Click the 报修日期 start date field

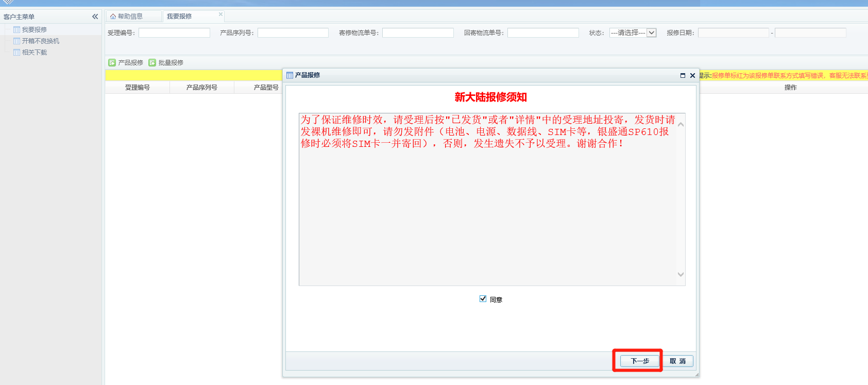click(x=733, y=33)
